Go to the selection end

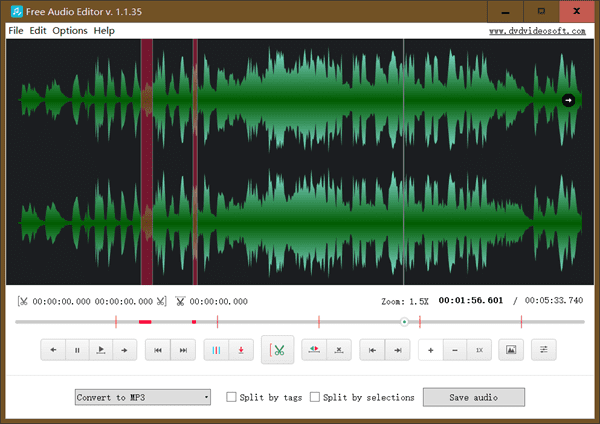point(398,350)
